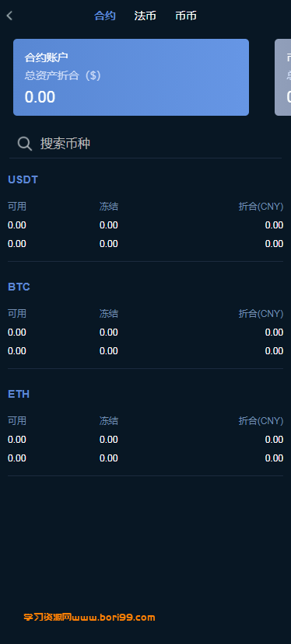The width and height of the screenshot is (291, 644).
Task: Click the 0.00 total assets value
Action: [40, 97]
